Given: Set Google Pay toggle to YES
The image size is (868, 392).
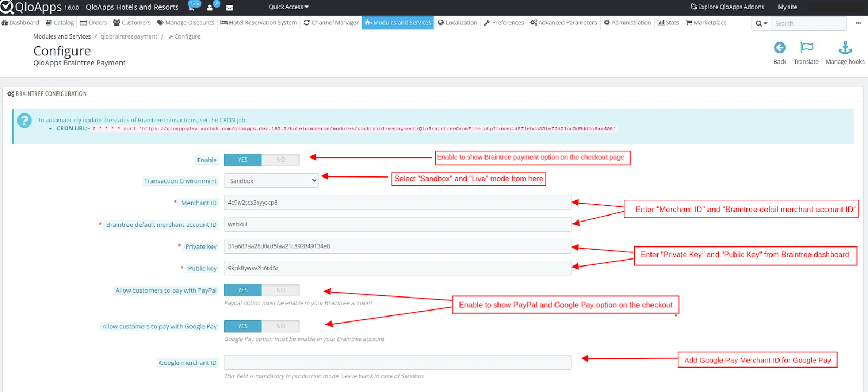Looking at the screenshot, I should tap(242, 326).
